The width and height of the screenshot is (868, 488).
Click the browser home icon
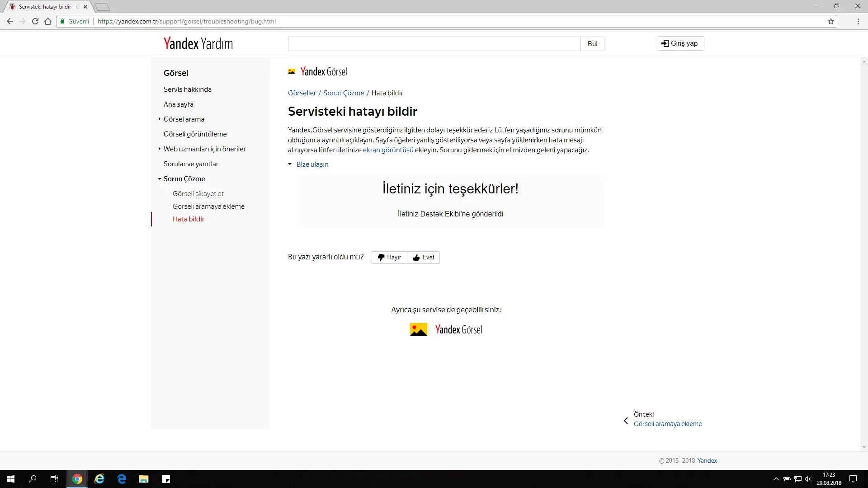point(48,21)
